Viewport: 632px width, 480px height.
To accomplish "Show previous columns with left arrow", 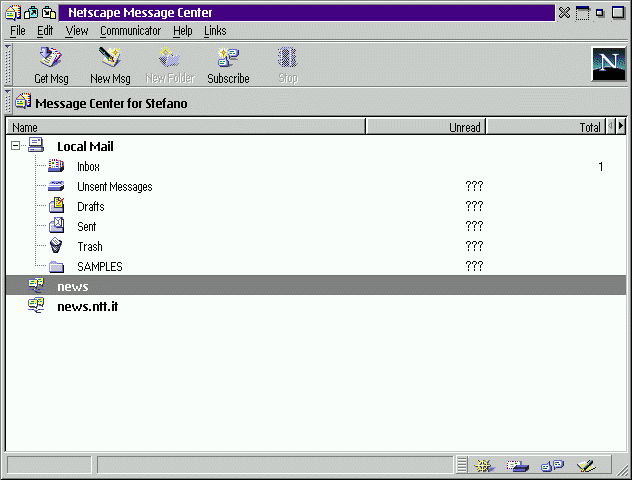I will pos(611,126).
